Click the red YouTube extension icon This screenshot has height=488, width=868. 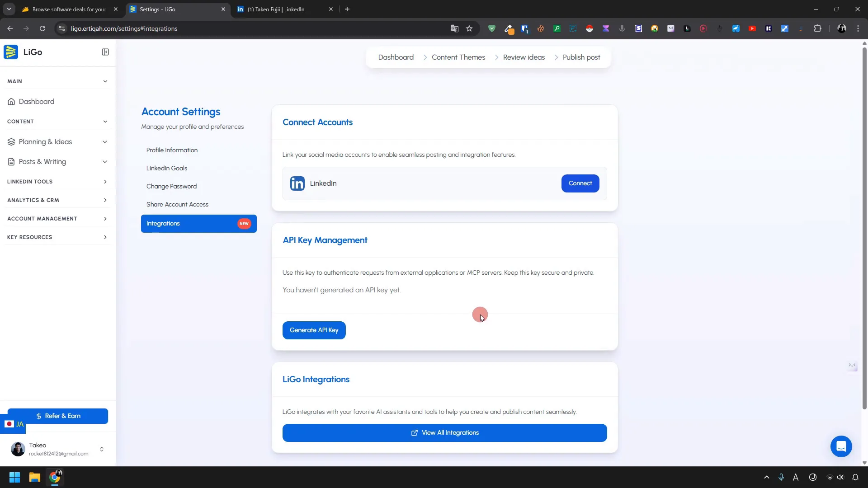(x=752, y=28)
